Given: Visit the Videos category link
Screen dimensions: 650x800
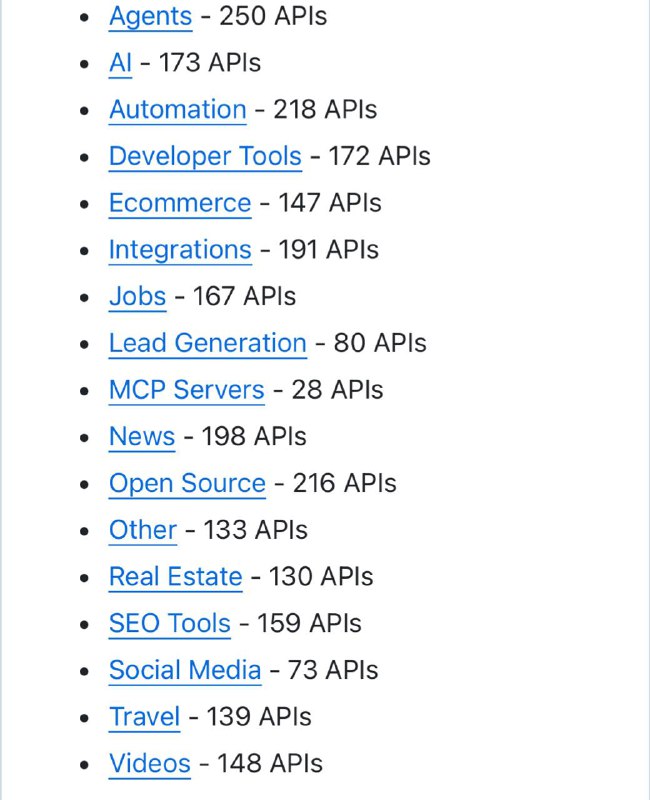Looking at the screenshot, I should [x=149, y=764].
